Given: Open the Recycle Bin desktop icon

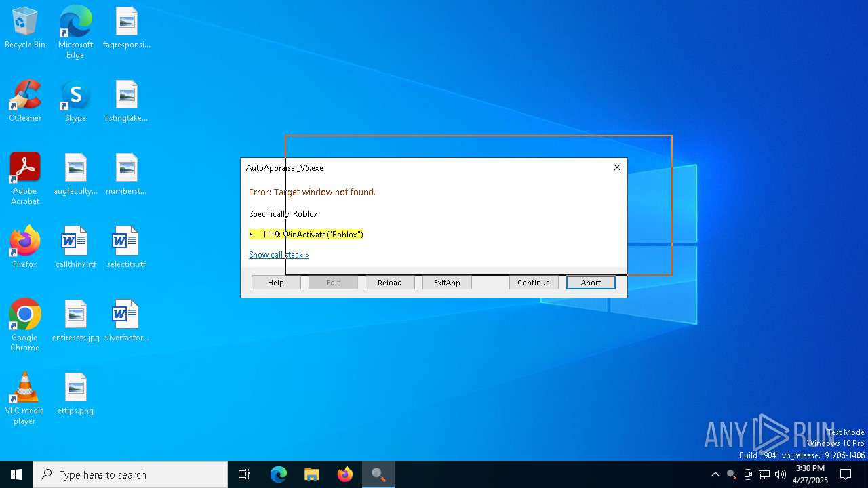Looking at the screenshot, I should [25, 28].
